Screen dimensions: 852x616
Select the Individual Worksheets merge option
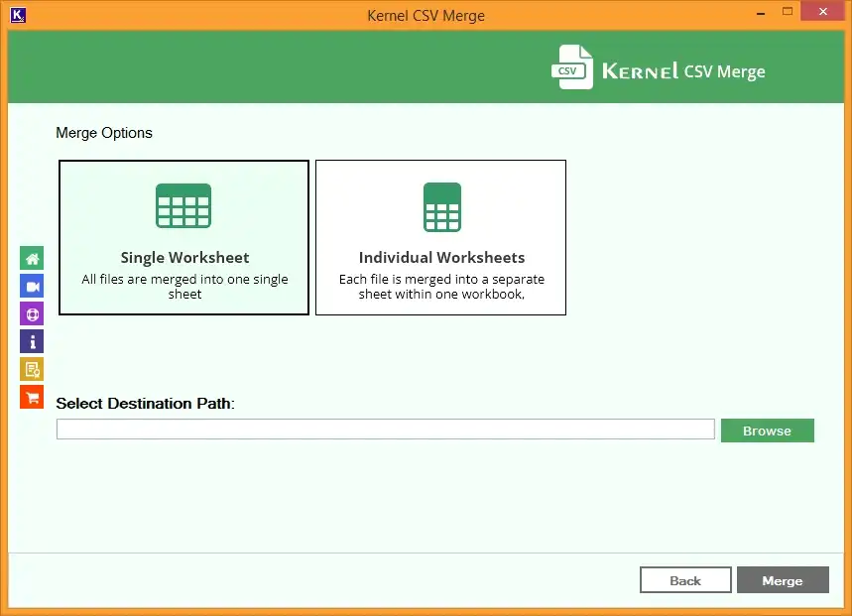(x=440, y=237)
